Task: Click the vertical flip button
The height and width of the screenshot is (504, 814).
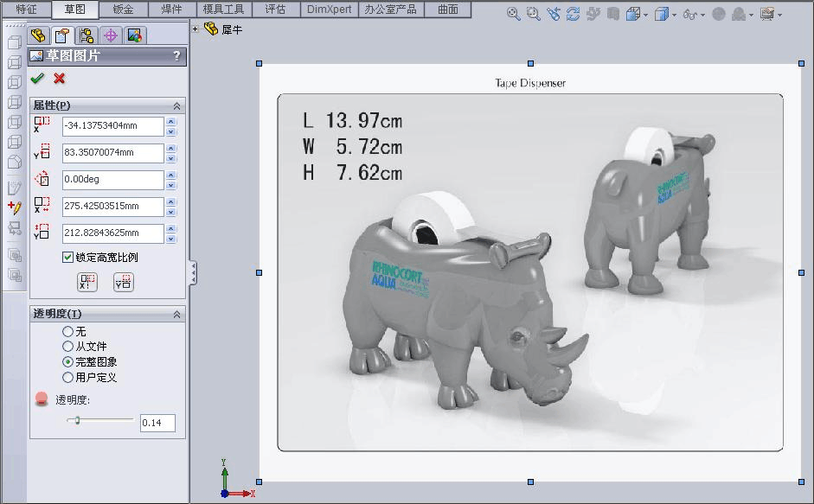Action: pos(123,283)
